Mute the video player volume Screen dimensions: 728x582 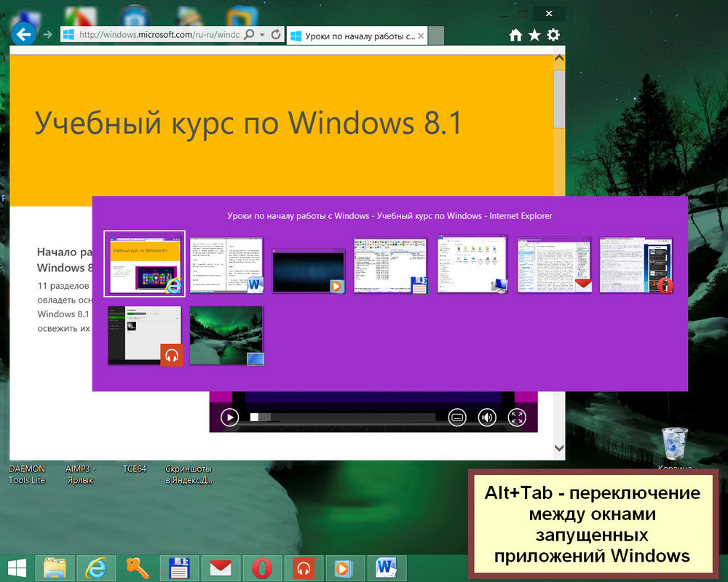click(x=487, y=418)
